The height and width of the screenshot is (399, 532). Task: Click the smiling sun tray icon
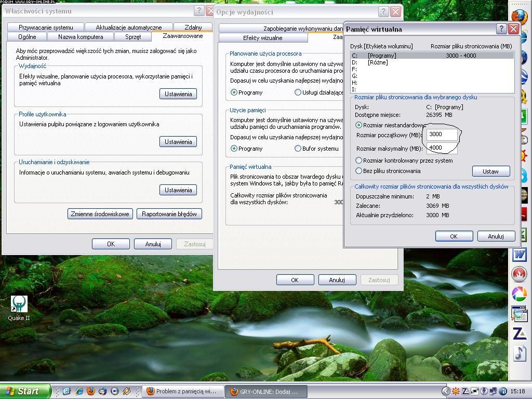pyautogui.click(x=456, y=391)
